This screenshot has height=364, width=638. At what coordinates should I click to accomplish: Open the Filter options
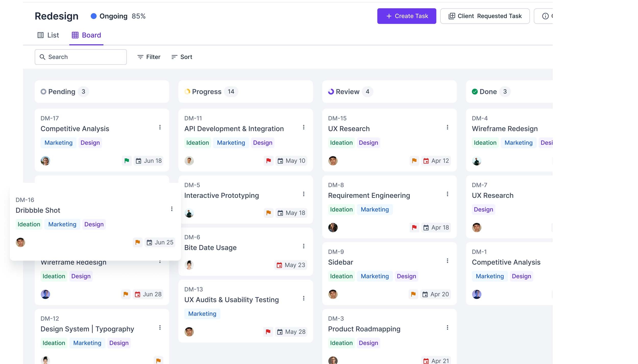(149, 57)
